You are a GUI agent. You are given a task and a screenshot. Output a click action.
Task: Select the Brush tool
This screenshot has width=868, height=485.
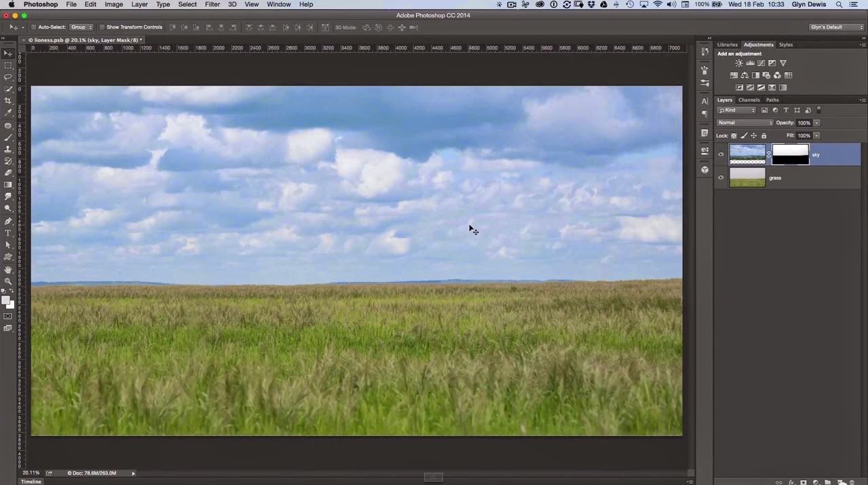[x=8, y=136]
